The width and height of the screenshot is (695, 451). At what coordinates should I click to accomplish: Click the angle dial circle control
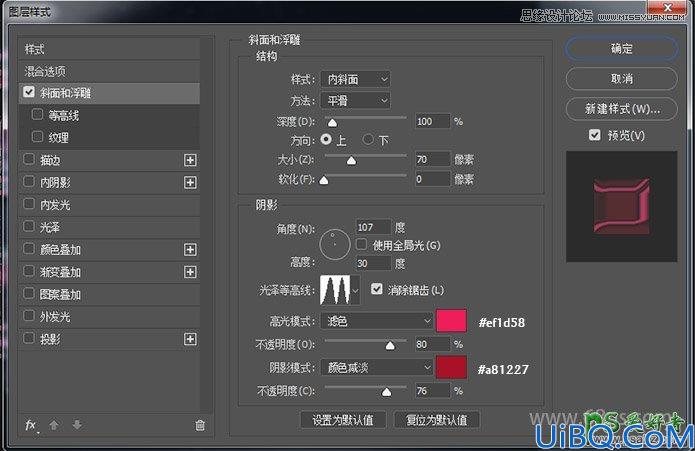pos(335,245)
